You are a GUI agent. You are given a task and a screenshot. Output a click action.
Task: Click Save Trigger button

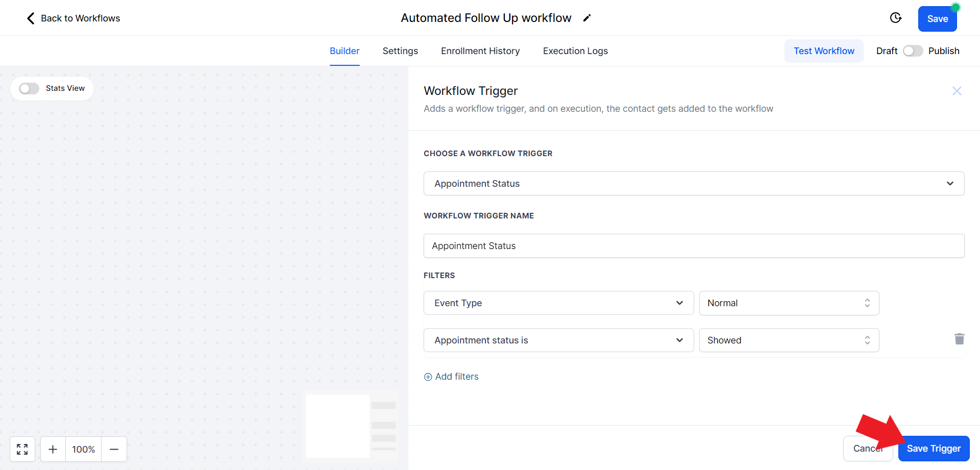tap(934, 449)
